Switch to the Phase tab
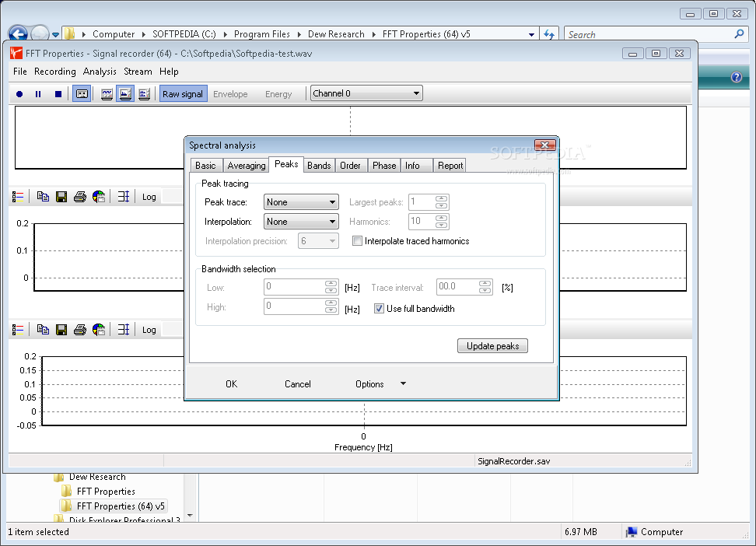 click(x=384, y=166)
